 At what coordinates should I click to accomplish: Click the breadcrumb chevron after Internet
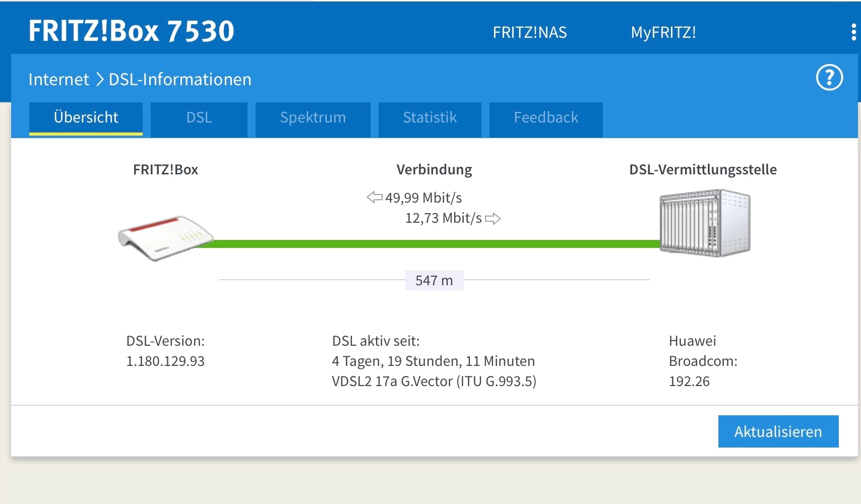[99, 79]
